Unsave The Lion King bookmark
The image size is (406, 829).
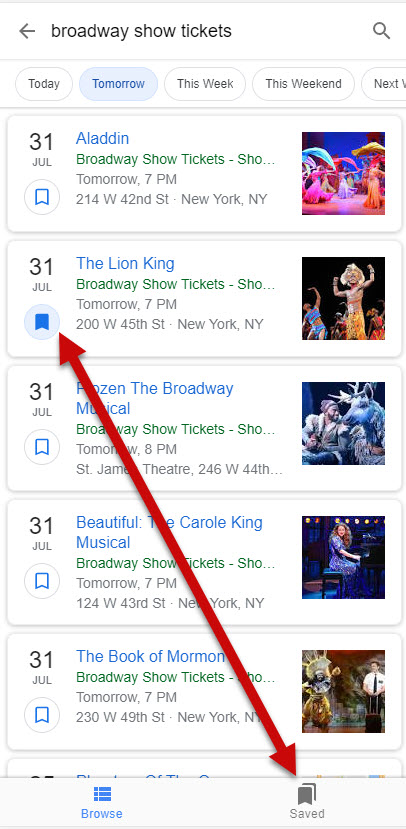tap(42, 321)
